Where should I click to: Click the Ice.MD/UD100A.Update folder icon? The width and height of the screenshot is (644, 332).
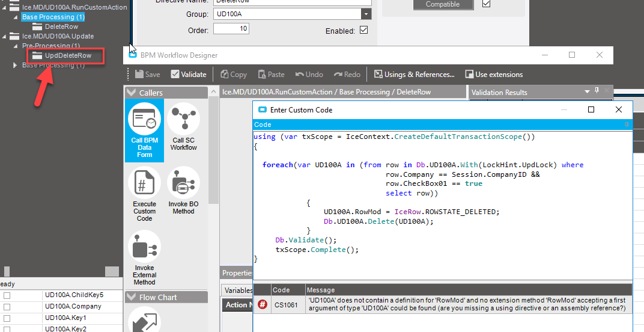click(x=14, y=36)
